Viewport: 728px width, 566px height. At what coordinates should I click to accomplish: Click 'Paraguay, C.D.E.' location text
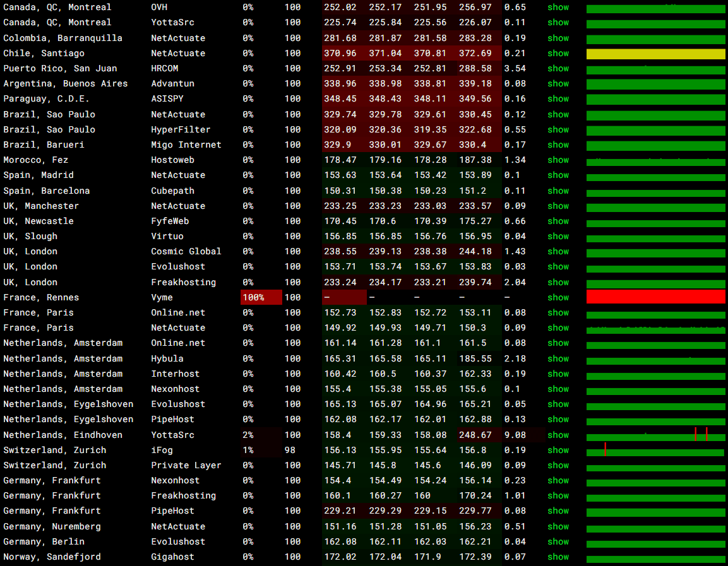click(x=46, y=99)
